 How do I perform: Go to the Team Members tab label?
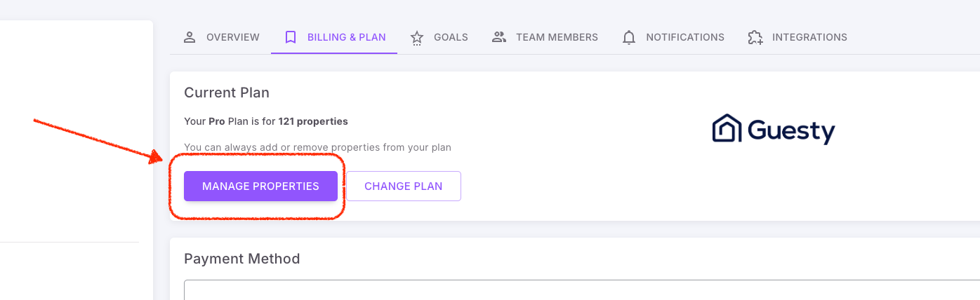557,37
